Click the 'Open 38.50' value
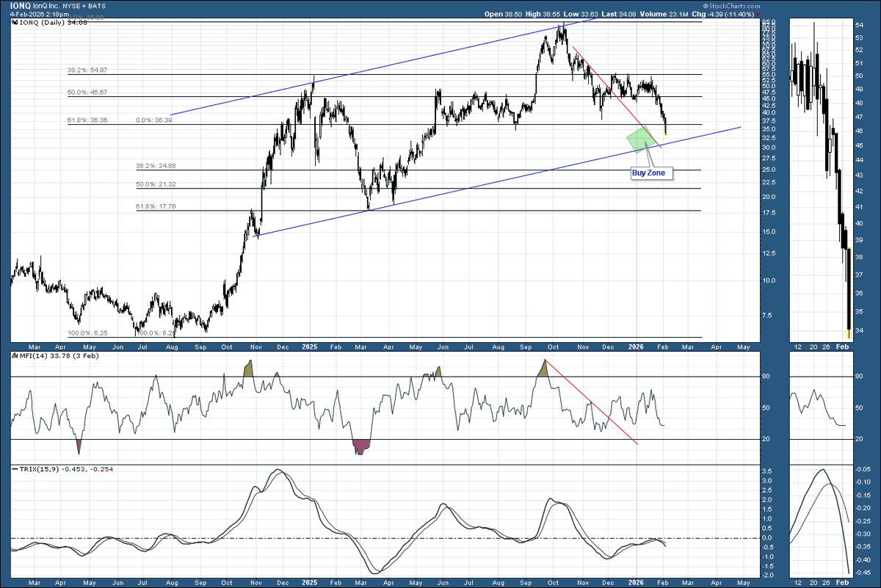This screenshot has width=881, height=588. [503, 14]
